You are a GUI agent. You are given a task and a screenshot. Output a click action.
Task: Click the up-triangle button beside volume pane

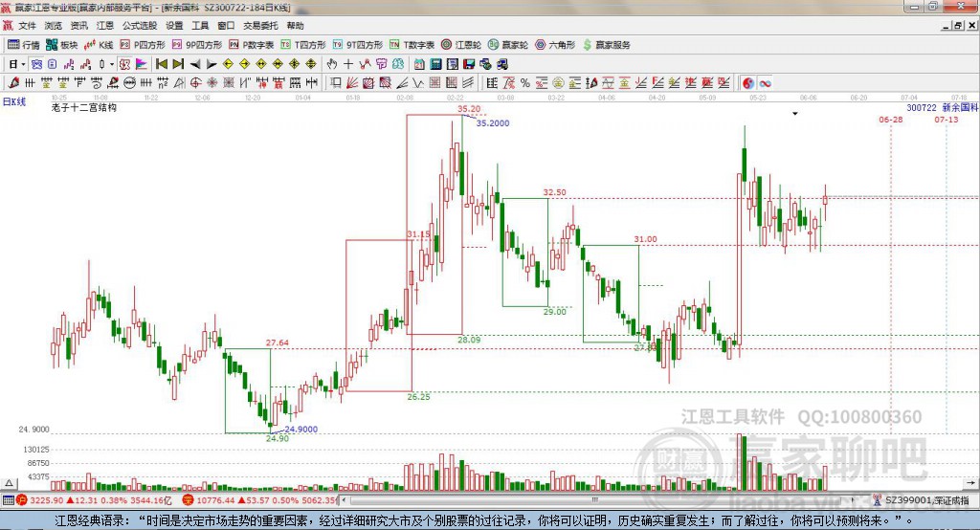coord(10,483)
